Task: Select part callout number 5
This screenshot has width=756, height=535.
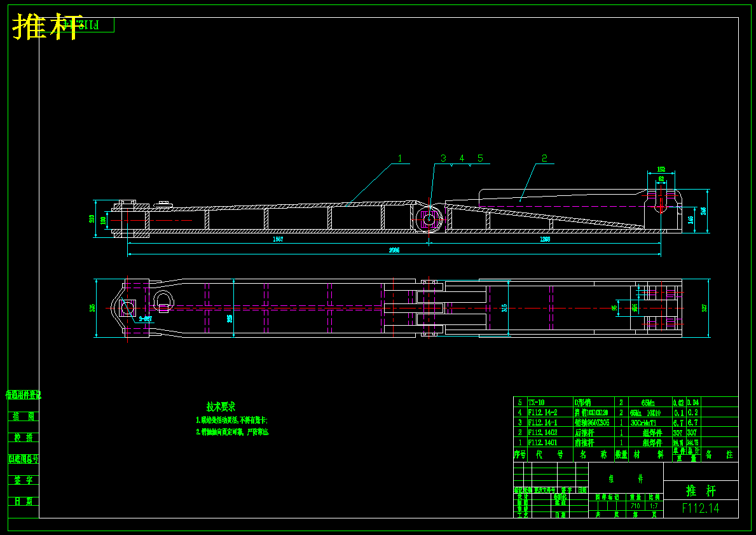Action: tap(480, 158)
